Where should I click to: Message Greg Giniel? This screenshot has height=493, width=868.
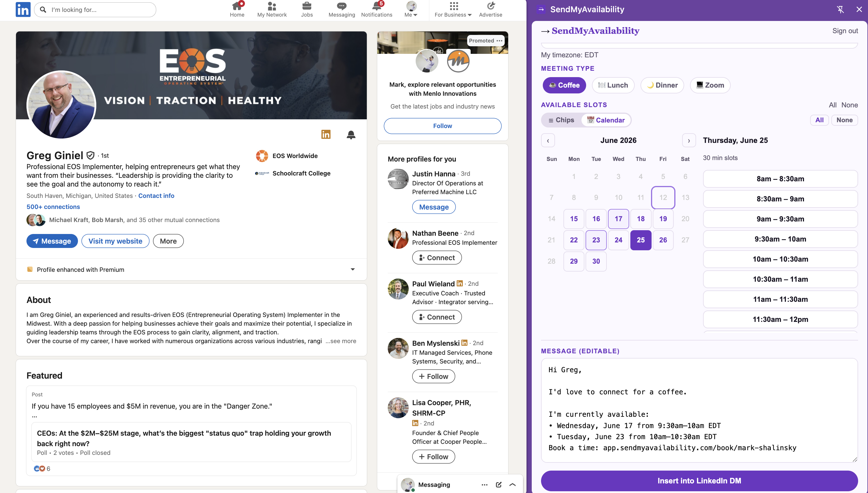coord(52,241)
